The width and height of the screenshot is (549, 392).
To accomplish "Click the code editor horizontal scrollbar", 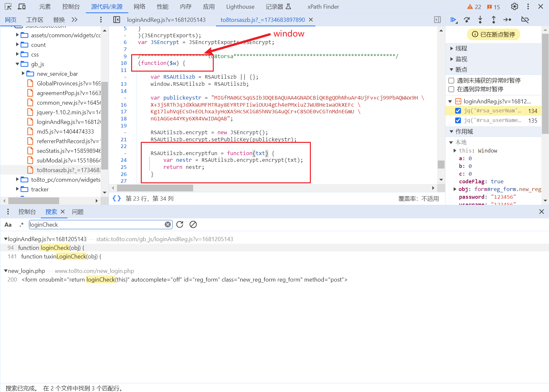I will click(154, 188).
